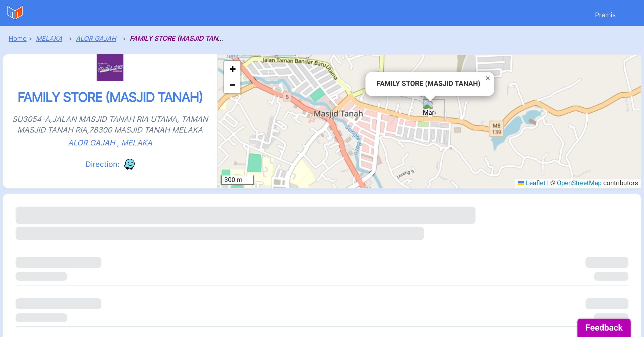Close the Family Store map popup
This screenshot has height=337, width=644.
coord(488,78)
